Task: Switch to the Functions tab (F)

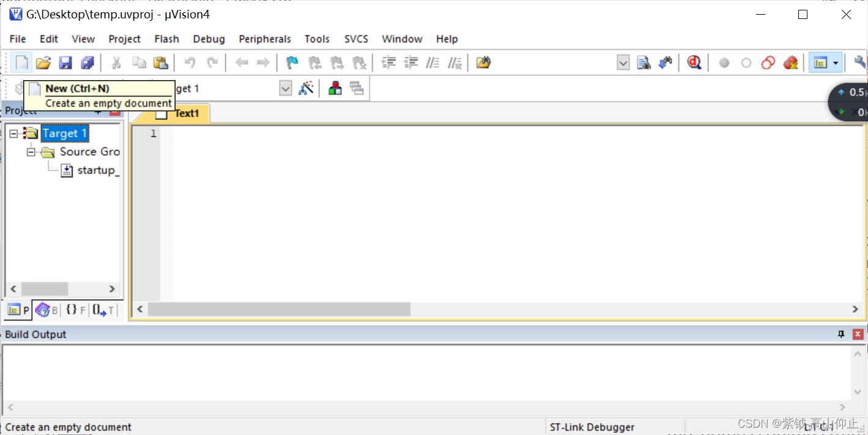Action: (x=76, y=310)
